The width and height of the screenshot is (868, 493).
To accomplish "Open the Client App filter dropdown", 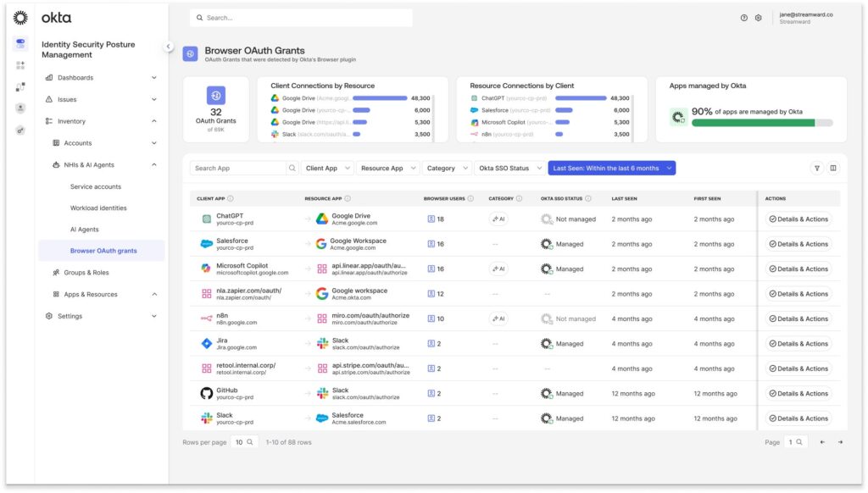I will [x=325, y=168].
